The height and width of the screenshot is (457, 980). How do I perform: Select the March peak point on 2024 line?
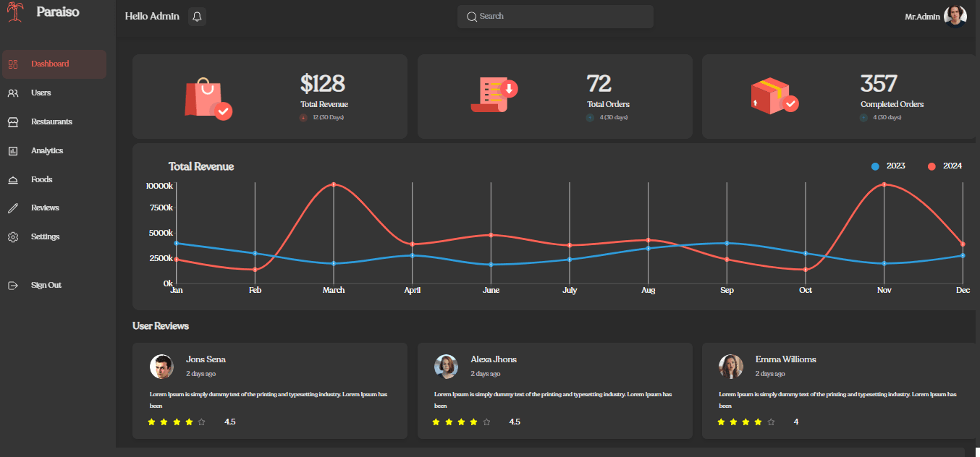coord(334,184)
